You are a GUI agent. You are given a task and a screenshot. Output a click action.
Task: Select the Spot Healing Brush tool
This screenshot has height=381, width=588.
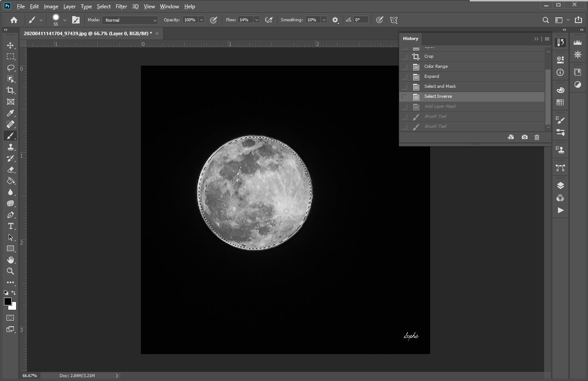click(x=10, y=124)
